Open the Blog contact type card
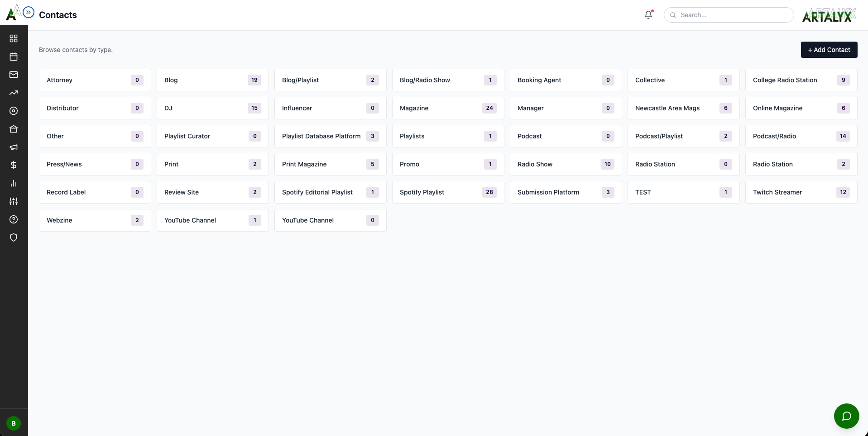The height and width of the screenshot is (436, 868). coord(213,80)
